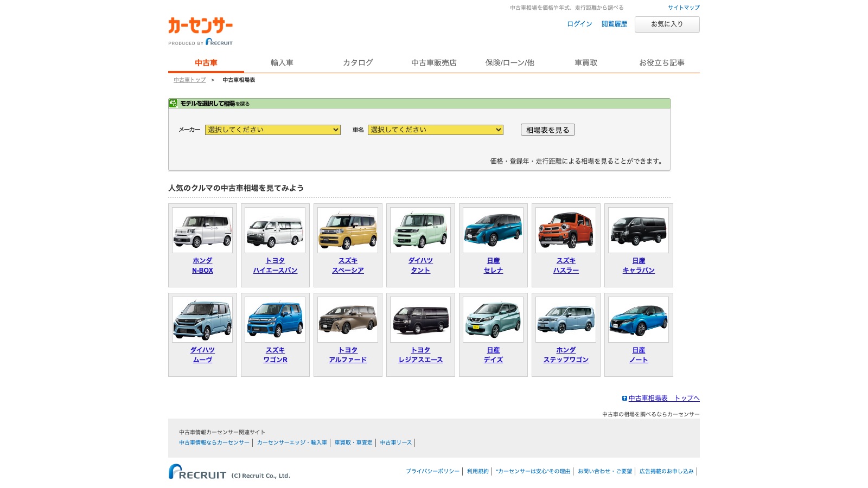Open the プライバシーポリシー link
Screen dimensions: 868x488
(x=432, y=472)
